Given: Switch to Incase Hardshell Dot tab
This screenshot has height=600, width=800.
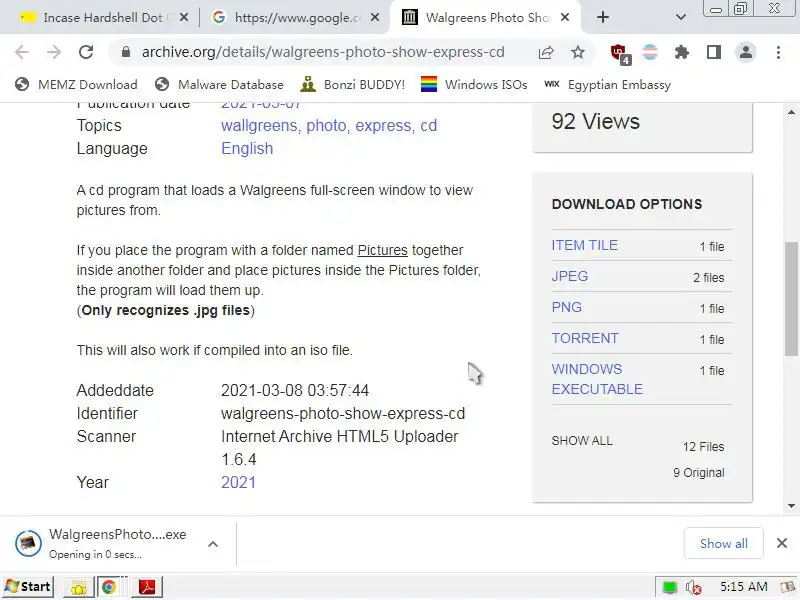Looking at the screenshot, I should (x=103, y=17).
